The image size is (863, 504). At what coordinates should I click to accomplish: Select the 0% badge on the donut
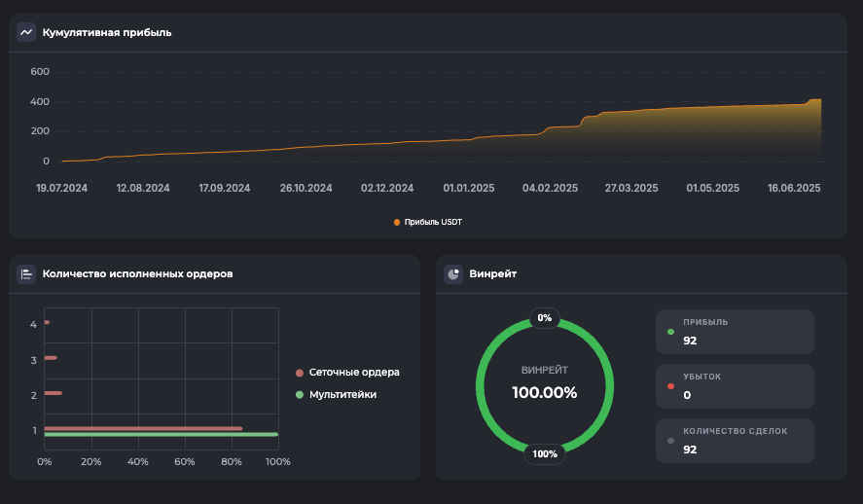[545, 318]
